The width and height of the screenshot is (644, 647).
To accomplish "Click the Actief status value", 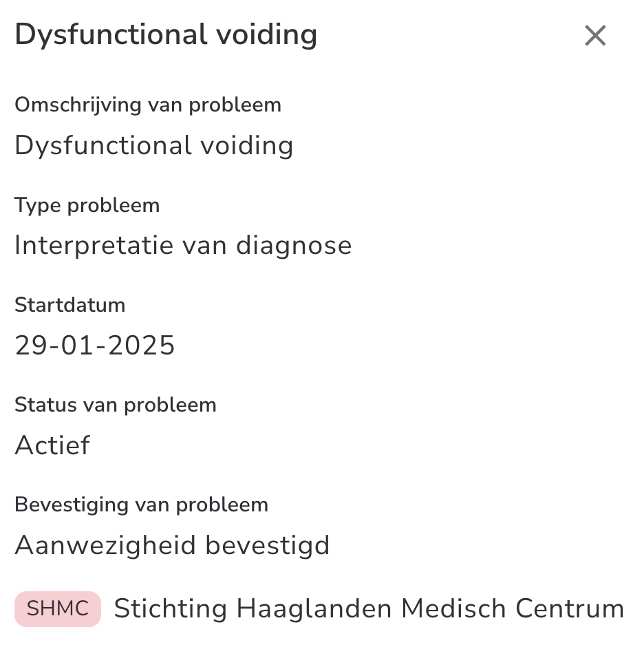I will click(52, 445).
